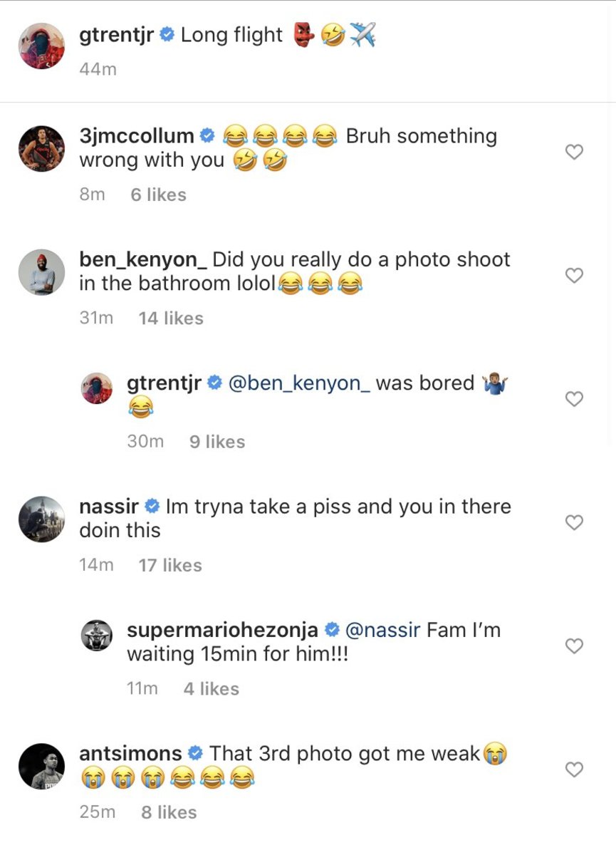Tap the heart on ben_kenyon_'s bathroom comment
Viewport: 616px width, 855px height.
coord(574,275)
